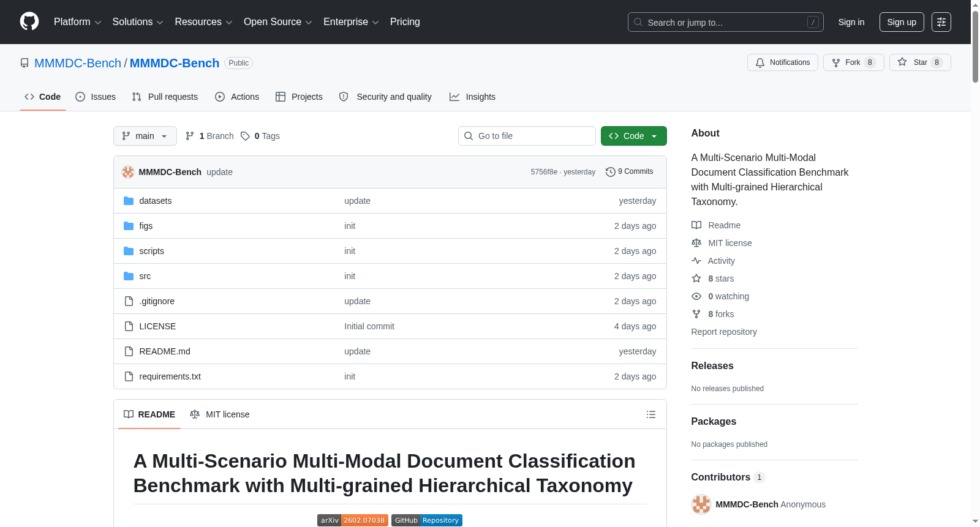Open the Releases heading link

click(x=712, y=365)
